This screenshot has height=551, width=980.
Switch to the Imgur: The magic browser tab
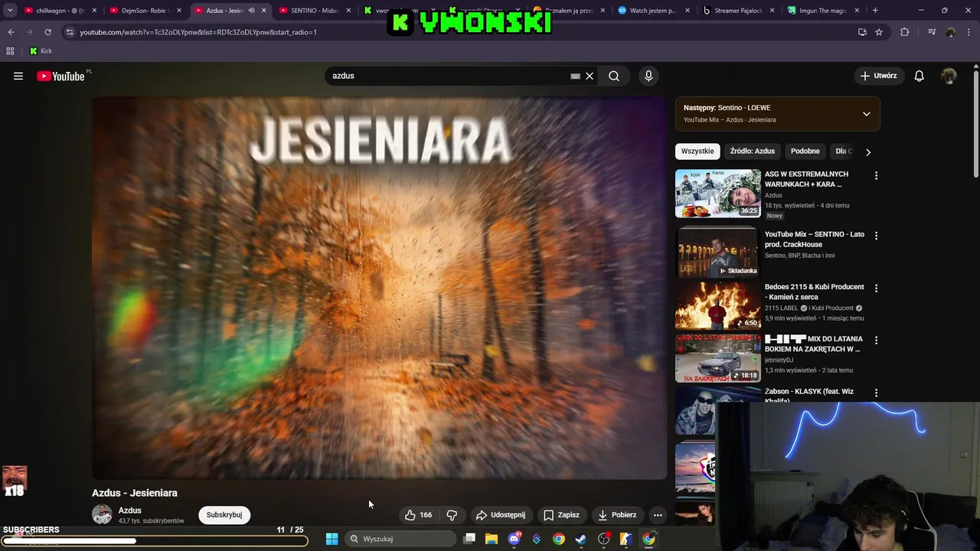click(818, 11)
